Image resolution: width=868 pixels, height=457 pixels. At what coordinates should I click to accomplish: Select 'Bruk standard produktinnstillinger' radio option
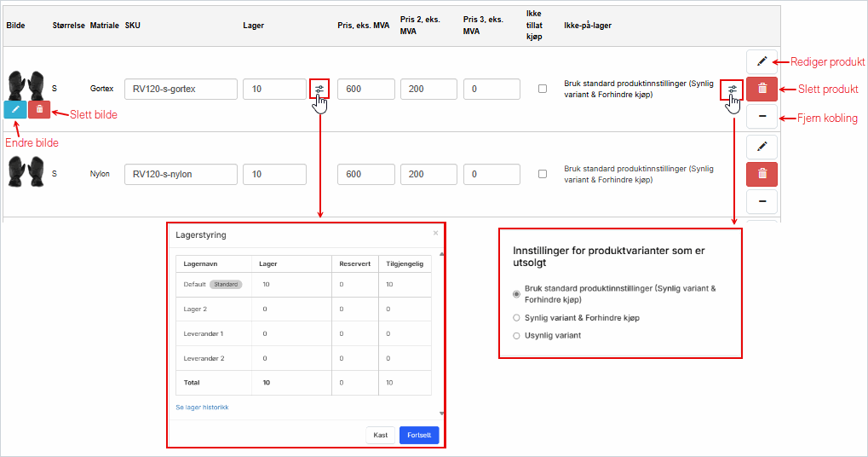pyautogui.click(x=516, y=294)
